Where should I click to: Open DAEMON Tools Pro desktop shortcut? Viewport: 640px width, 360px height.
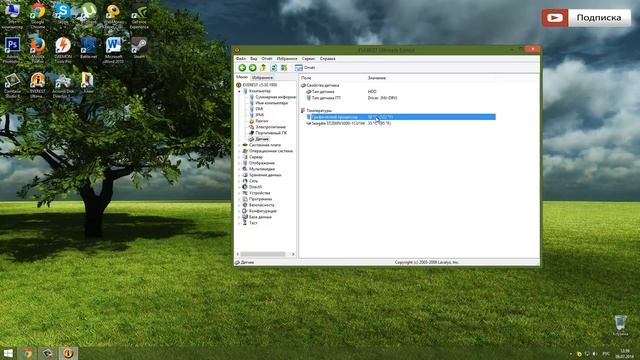pos(63,50)
